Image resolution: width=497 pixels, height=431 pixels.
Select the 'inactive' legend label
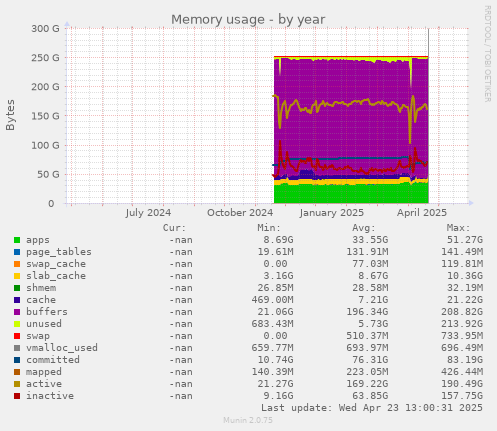(x=50, y=396)
